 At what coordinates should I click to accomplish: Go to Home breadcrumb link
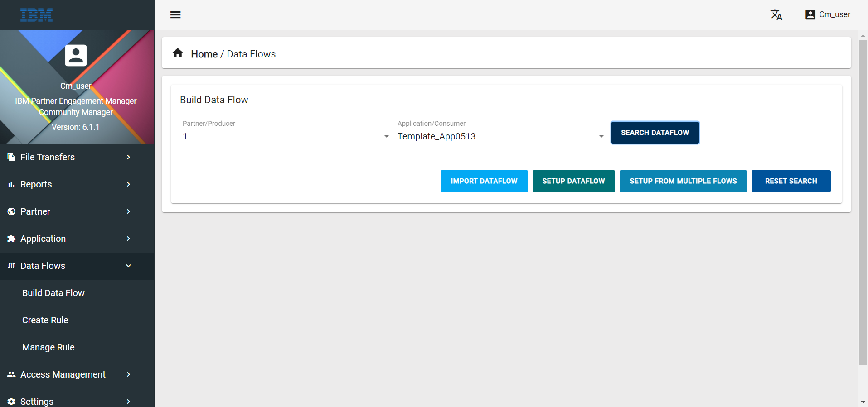coord(204,54)
